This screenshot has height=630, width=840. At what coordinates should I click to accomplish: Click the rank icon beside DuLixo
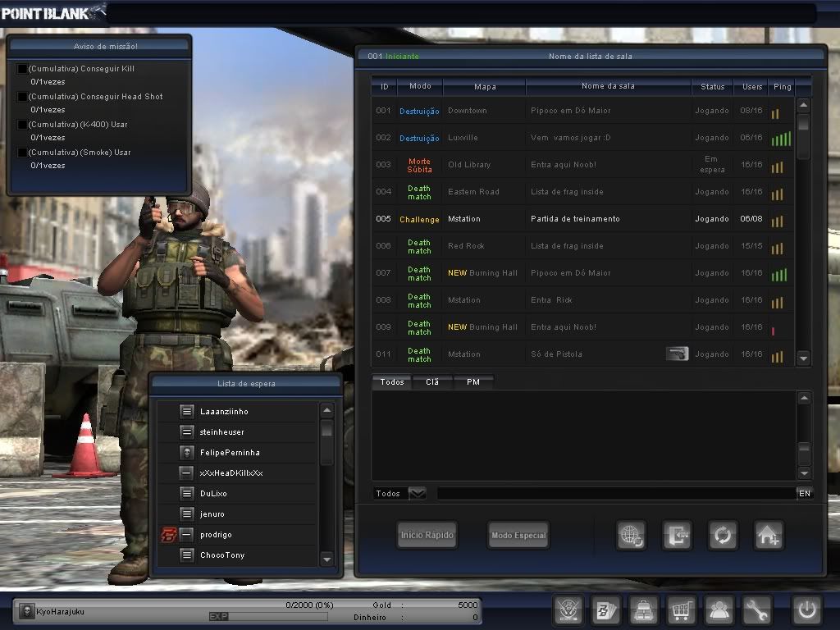pyautogui.click(x=186, y=493)
